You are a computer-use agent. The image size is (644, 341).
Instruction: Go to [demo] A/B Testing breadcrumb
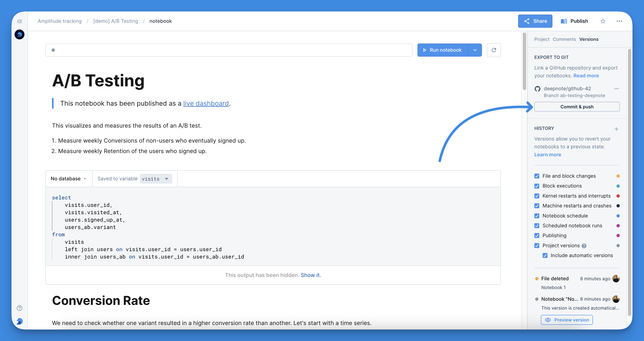(115, 21)
